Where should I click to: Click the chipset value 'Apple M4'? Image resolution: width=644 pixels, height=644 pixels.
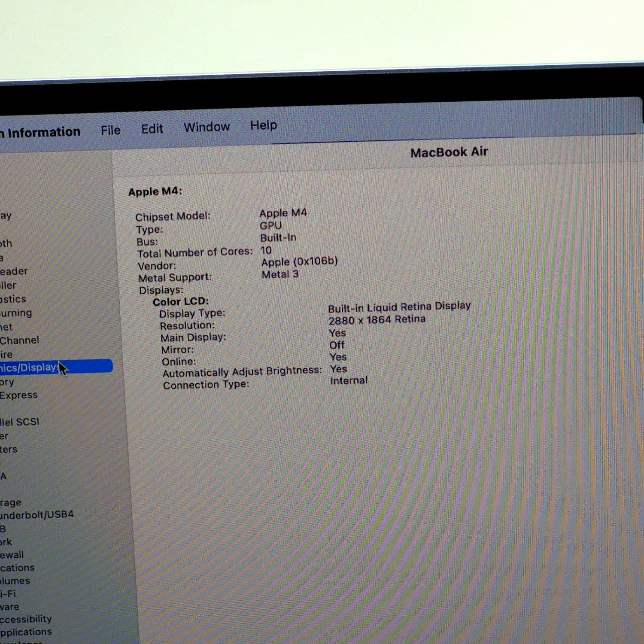[283, 213]
